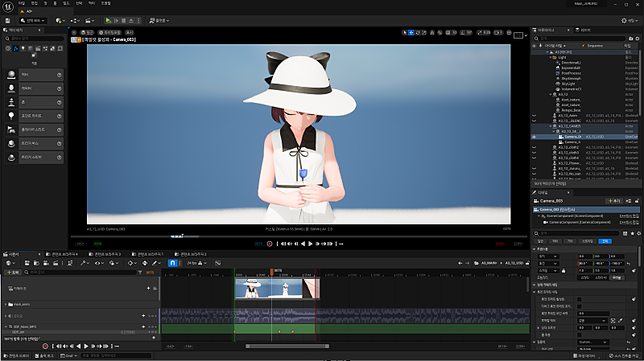Click the green Play button in main toolbar
Image resolution: width=644 pixels, height=361 pixels.
click(x=109, y=20)
